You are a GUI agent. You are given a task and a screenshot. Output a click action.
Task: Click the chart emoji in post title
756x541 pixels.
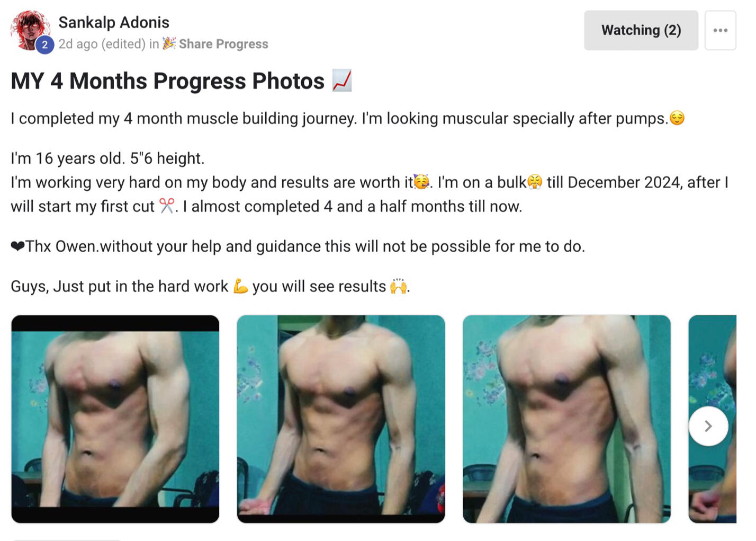[342, 81]
